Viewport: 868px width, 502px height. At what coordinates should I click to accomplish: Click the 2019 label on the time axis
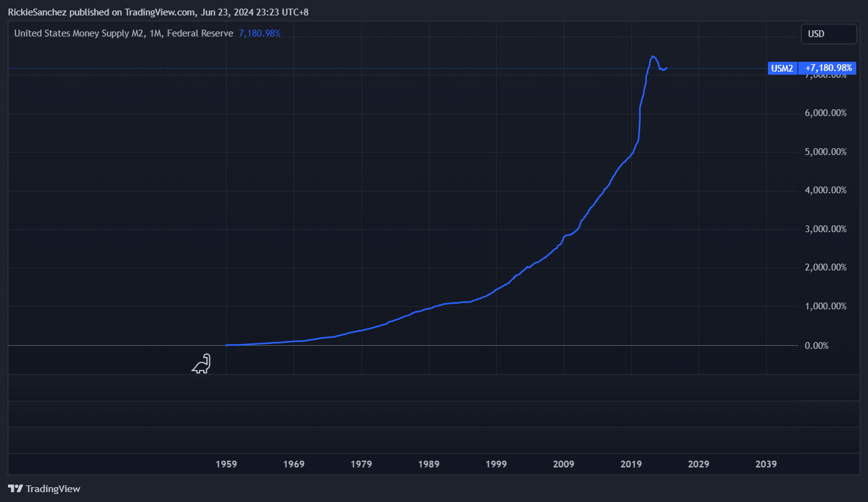631,464
